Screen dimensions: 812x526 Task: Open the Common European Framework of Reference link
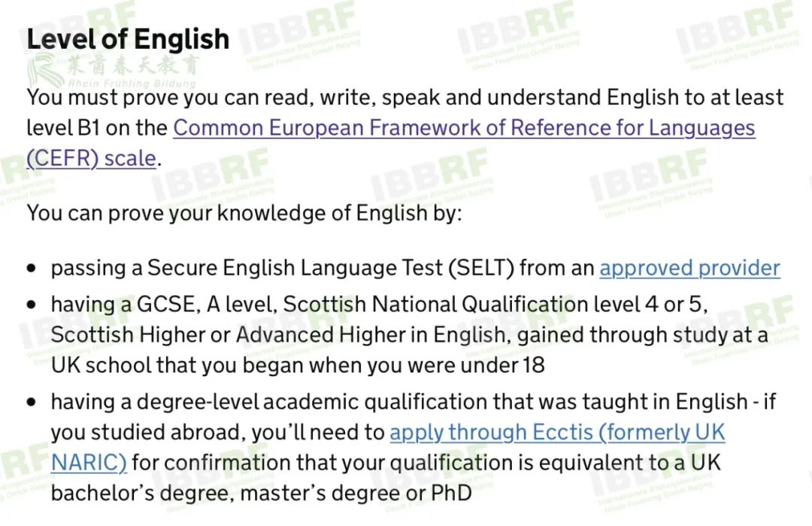pos(463,128)
